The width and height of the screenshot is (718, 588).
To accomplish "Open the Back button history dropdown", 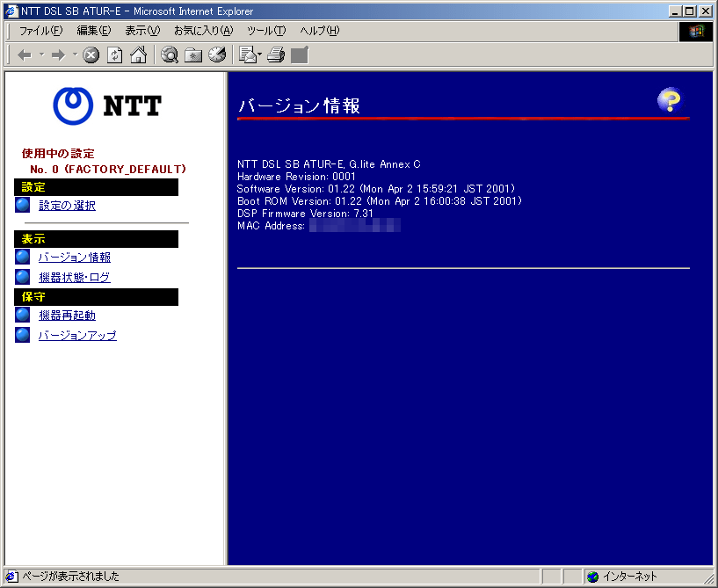I will point(42,55).
